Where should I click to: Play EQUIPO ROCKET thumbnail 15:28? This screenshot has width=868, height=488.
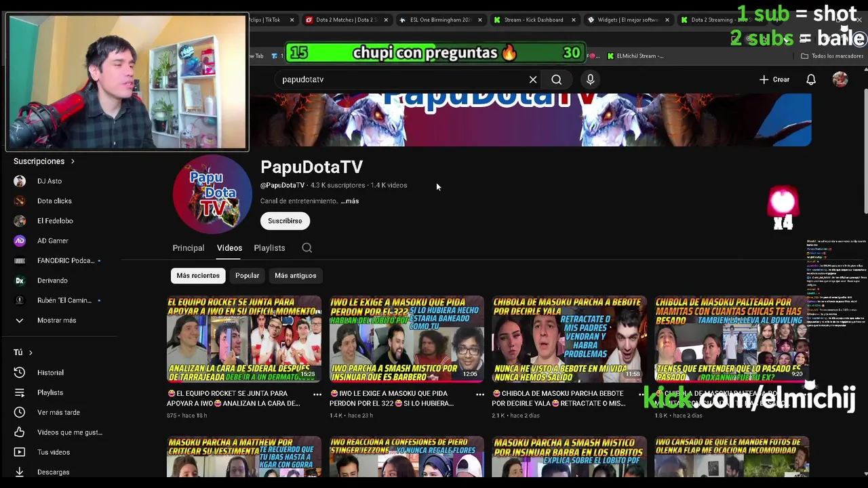[x=244, y=339]
